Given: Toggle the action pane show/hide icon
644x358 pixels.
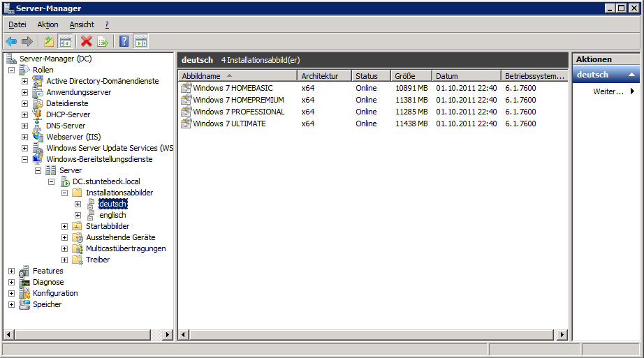Looking at the screenshot, I should (140, 42).
